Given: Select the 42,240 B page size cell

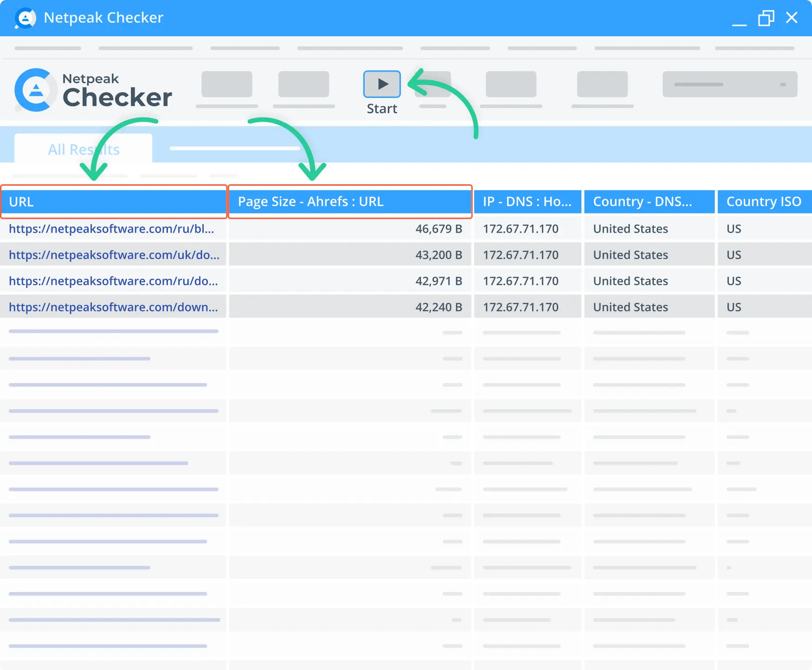Looking at the screenshot, I should (x=350, y=307).
